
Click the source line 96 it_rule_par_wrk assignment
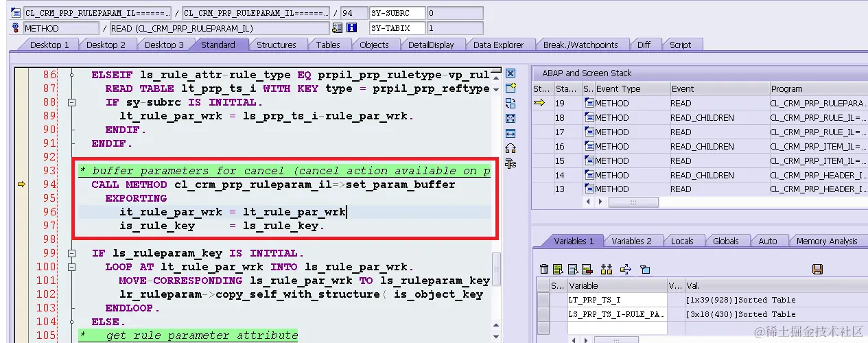point(233,212)
